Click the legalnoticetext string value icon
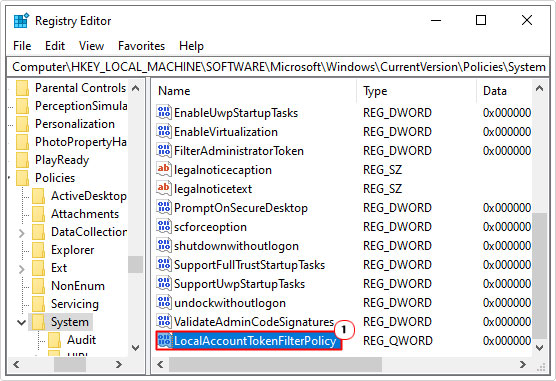This screenshot has height=381, width=556. click(x=163, y=188)
